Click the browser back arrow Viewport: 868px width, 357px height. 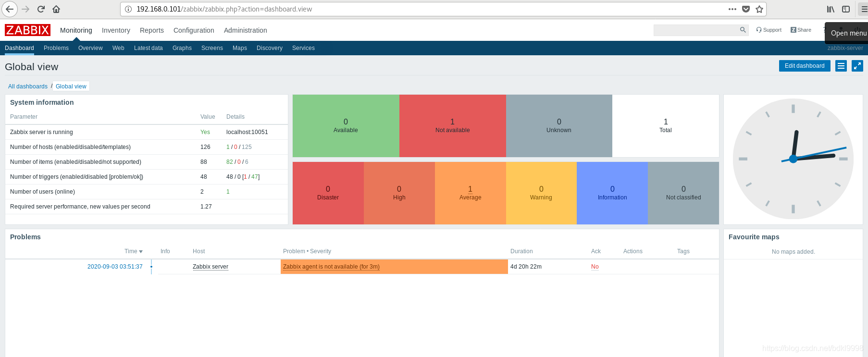(10, 9)
